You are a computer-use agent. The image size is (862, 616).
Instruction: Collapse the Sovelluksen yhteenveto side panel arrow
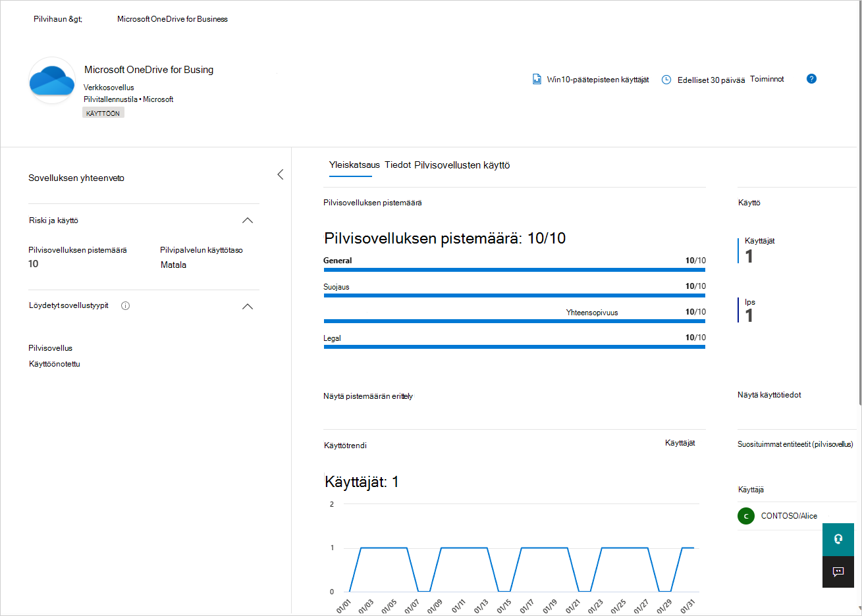pos(281,174)
